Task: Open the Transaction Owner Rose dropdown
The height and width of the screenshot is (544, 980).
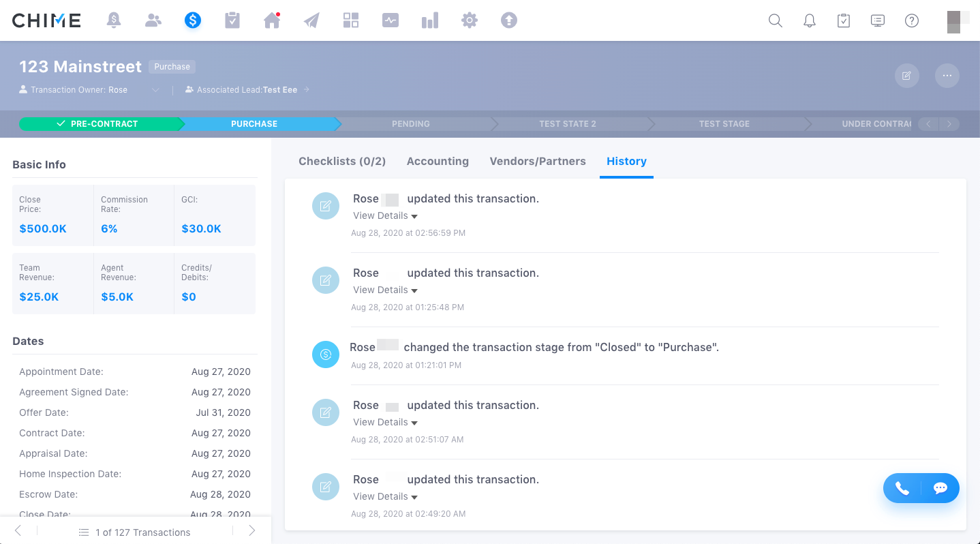Action: [x=155, y=90]
